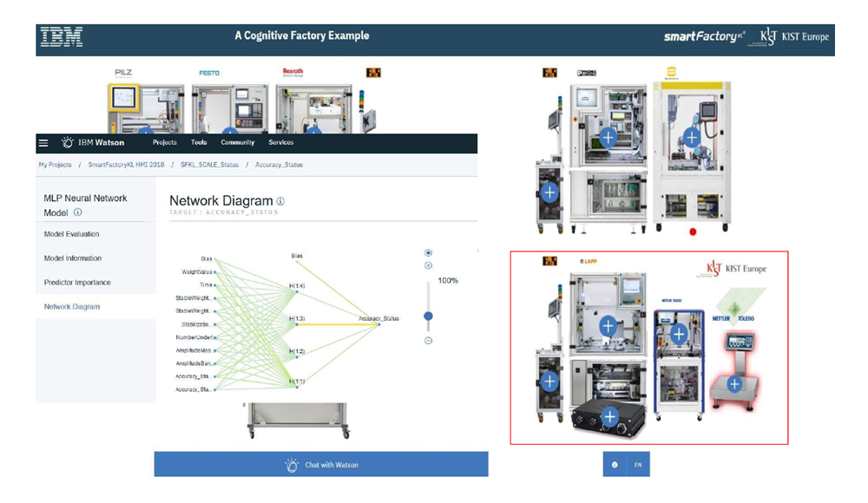Open the plus marker on the KIST group's small cart
Viewport: 868px width, 503px height.
click(x=549, y=382)
